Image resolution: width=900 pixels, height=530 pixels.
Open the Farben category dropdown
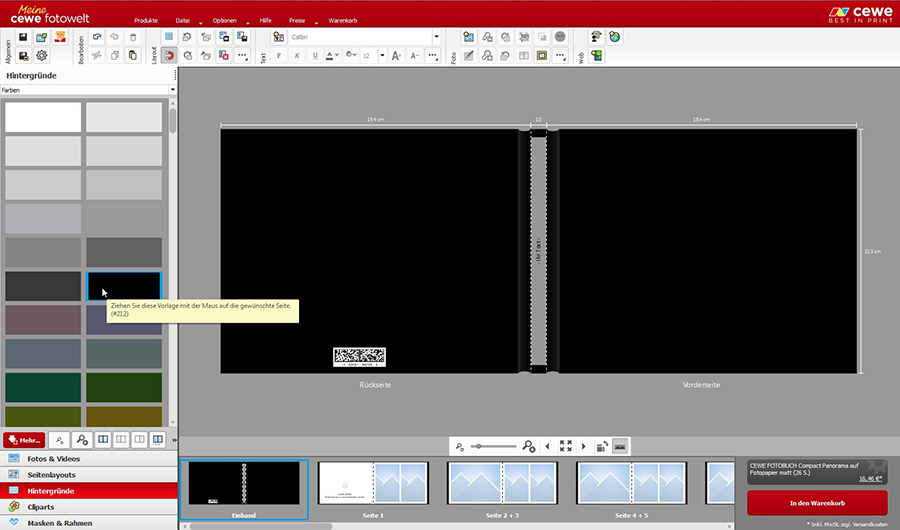tap(88, 90)
